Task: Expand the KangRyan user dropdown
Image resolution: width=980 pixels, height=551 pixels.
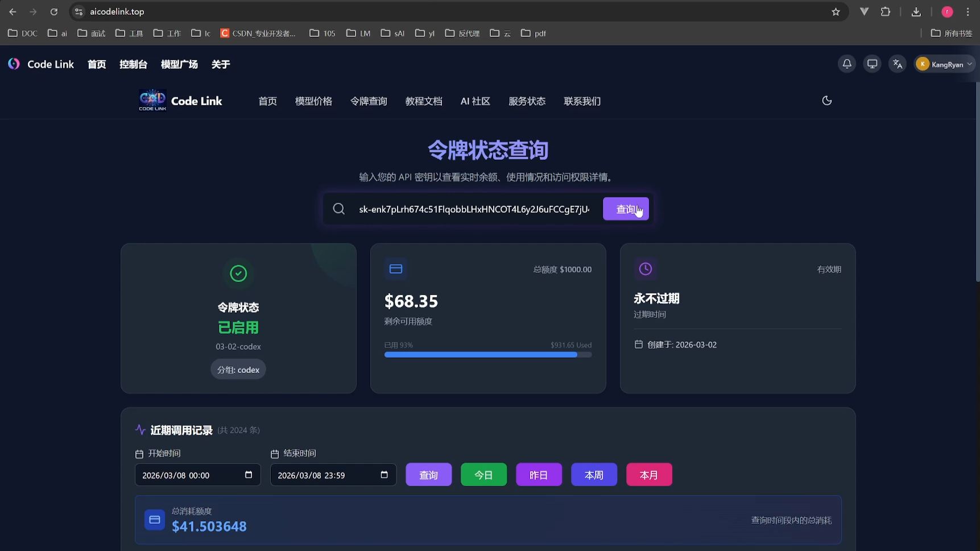Action: (944, 64)
